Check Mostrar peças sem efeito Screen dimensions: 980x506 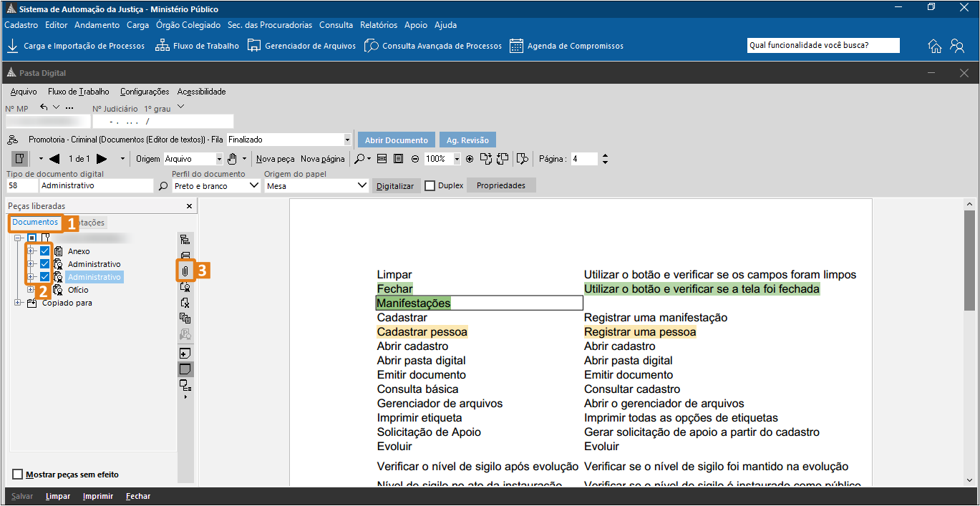pos(18,475)
